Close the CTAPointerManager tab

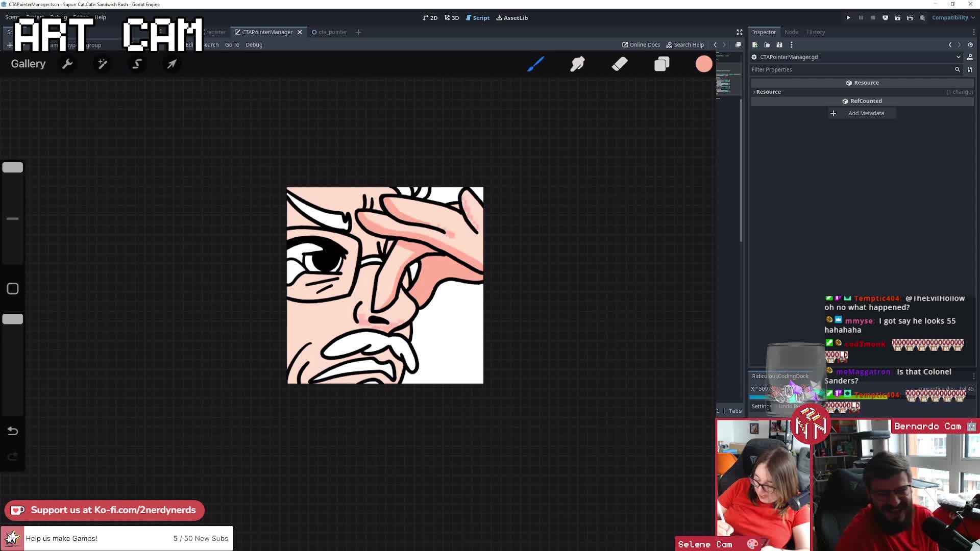(x=300, y=32)
